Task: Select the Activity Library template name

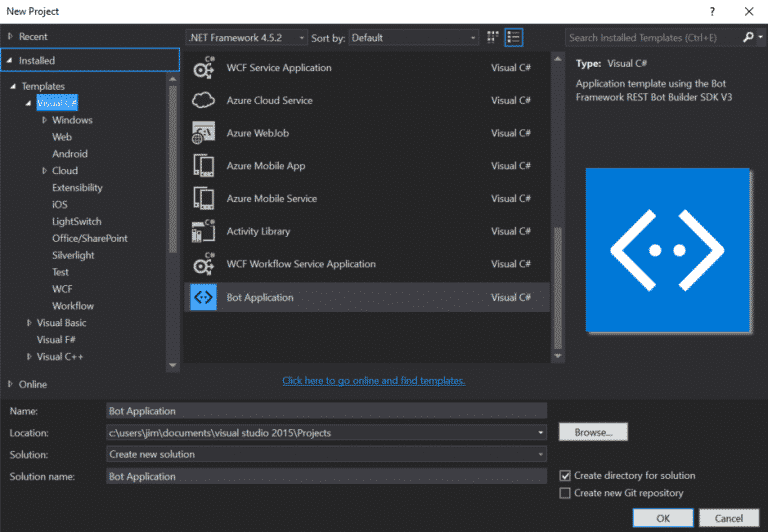Action: (258, 231)
